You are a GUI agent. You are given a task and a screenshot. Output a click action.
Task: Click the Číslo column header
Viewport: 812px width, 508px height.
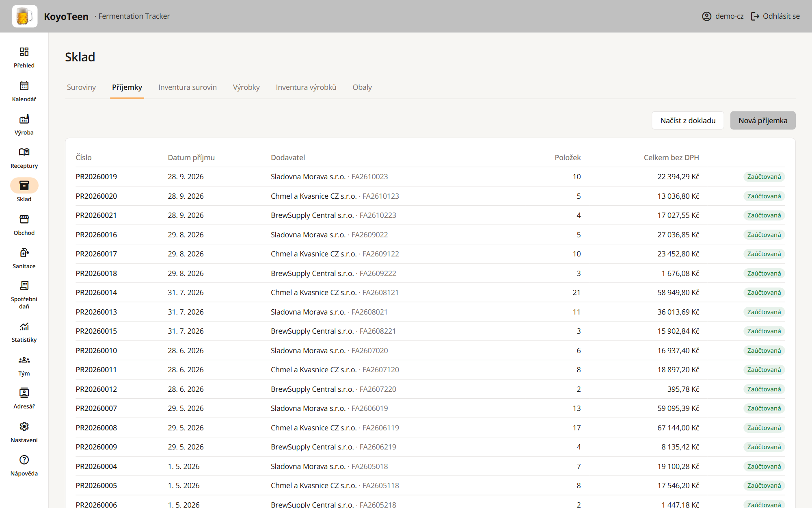pyautogui.click(x=84, y=158)
